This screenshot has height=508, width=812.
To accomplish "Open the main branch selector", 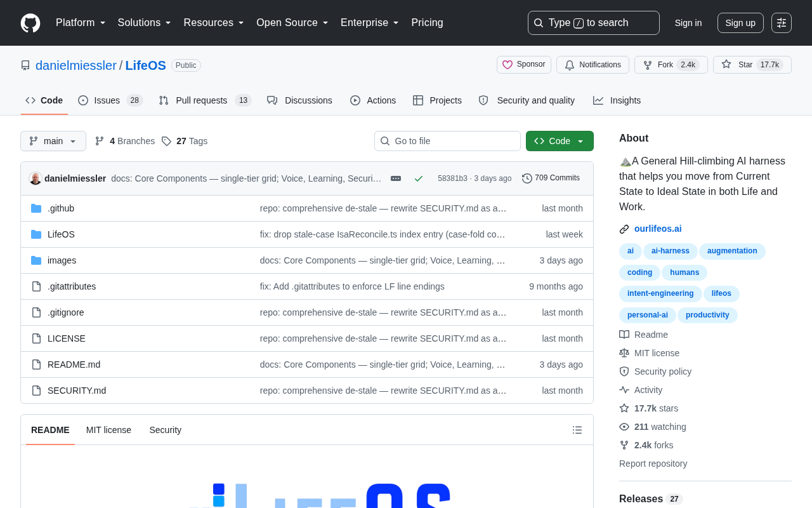I will click(x=53, y=141).
